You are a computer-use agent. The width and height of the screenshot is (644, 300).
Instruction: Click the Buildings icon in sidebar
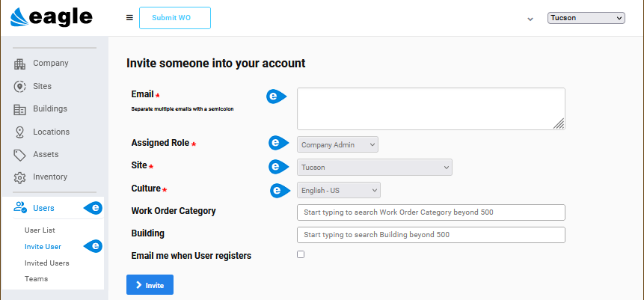[20, 109]
